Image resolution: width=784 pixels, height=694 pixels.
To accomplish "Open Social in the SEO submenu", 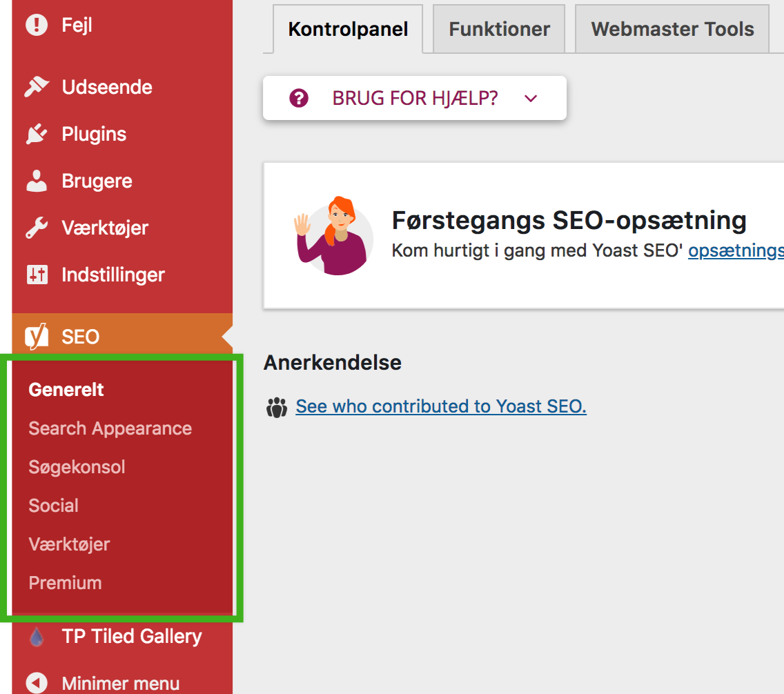I will point(54,506).
